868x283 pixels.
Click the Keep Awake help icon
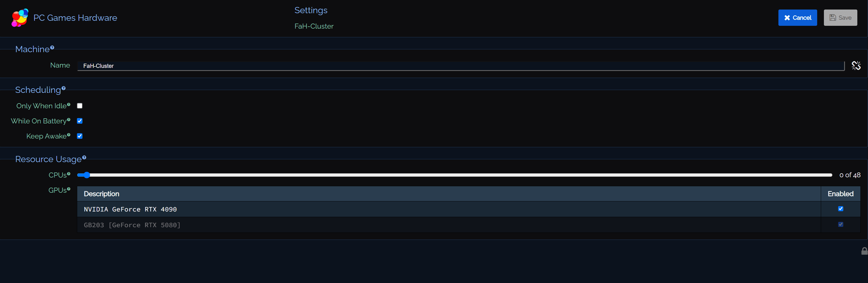pos(69,135)
